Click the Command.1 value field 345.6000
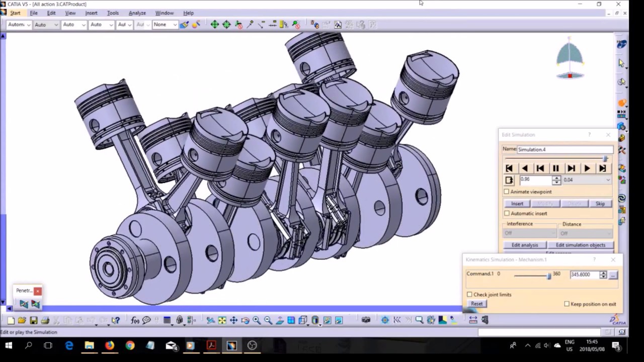Screen dimensions: 644x362 click(x=584, y=275)
